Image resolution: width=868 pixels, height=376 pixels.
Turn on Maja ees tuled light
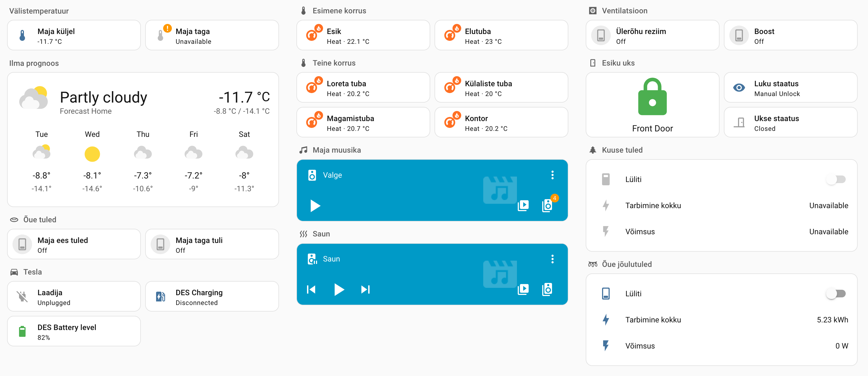tap(22, 244)
